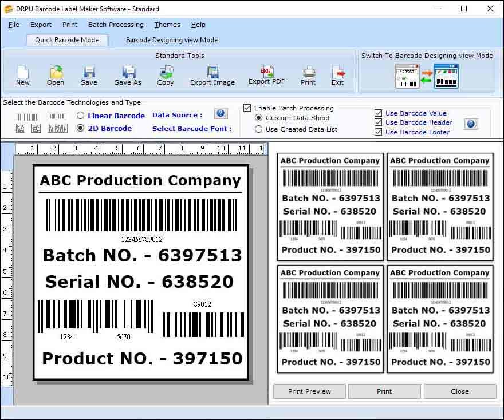Click the DRPU app icon in title bar
504x420 pixels.
pyautogui.click(x=8, y=9)
